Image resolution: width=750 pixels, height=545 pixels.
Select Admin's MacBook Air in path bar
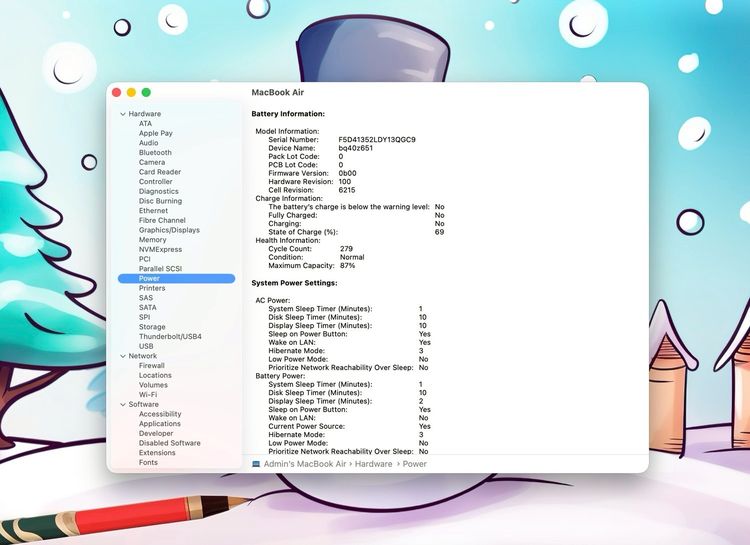pos(305,464)
